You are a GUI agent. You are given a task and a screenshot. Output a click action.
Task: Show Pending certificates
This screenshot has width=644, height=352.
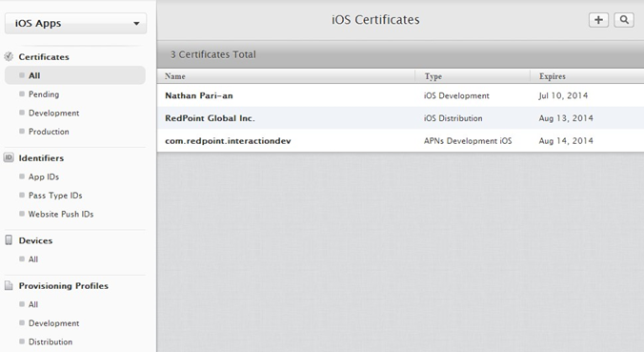44,94
